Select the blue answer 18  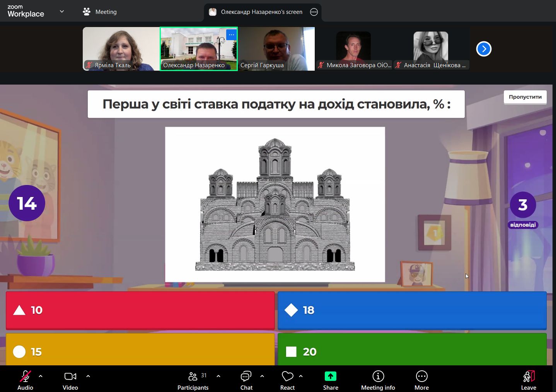[x=412, y=310]
